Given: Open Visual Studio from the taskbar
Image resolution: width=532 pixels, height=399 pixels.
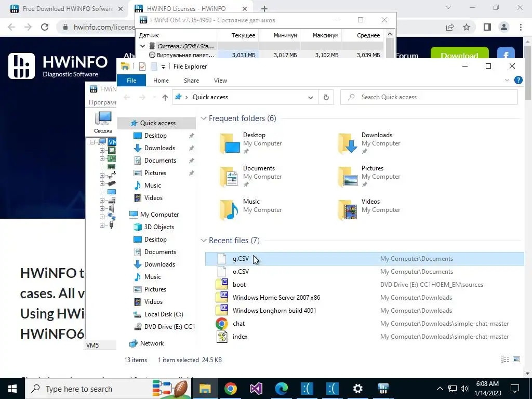Looking at the screenshot, I should point(256,389).
